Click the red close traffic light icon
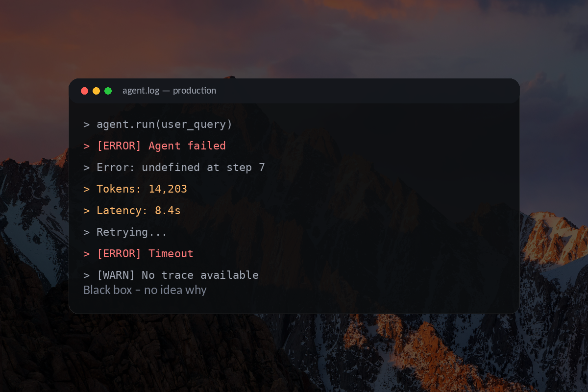 [x=84, y=91]
